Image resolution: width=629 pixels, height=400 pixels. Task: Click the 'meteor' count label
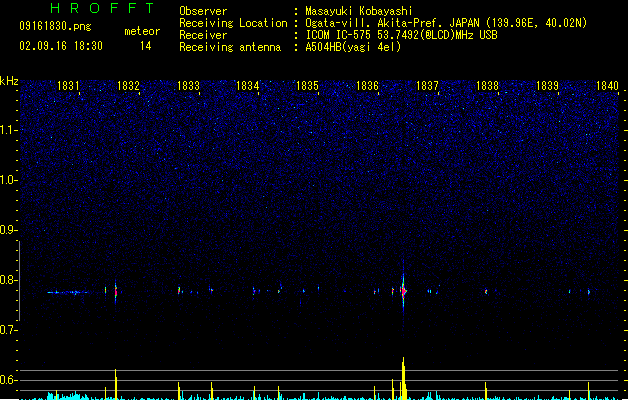pos(142,31)
